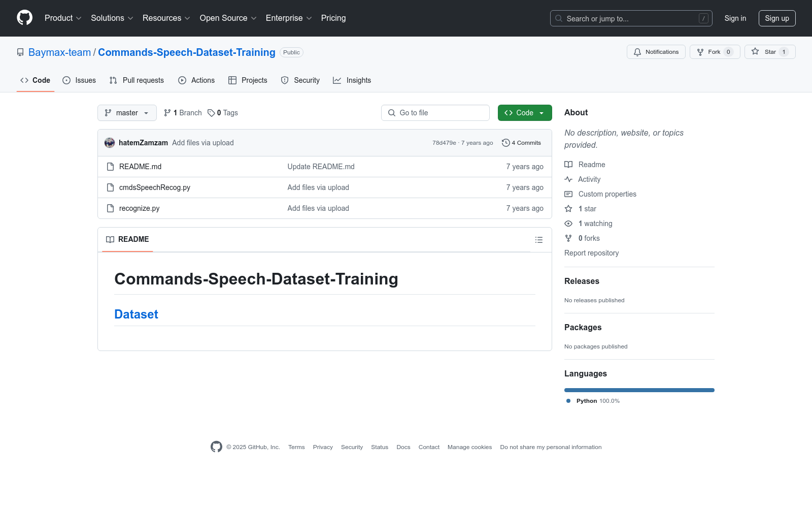Click the history clock icon near Commits
The height and width of the screenshot is (508, 812).
pyautogui.click(x=505, y=143)
